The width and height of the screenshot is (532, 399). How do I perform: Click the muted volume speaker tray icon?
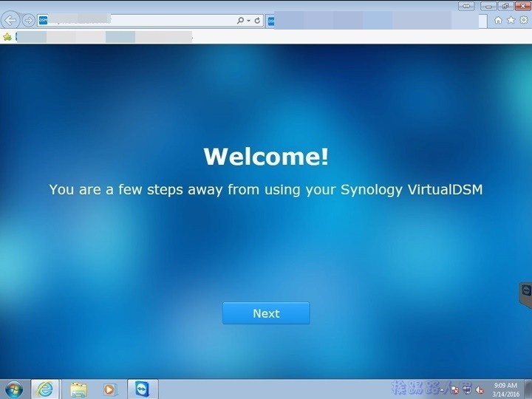[x=480, y=390]
